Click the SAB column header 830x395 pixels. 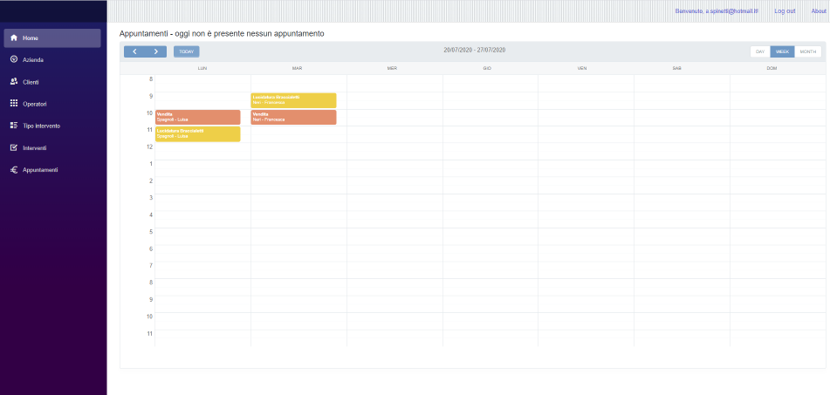(x=676, y=68)
